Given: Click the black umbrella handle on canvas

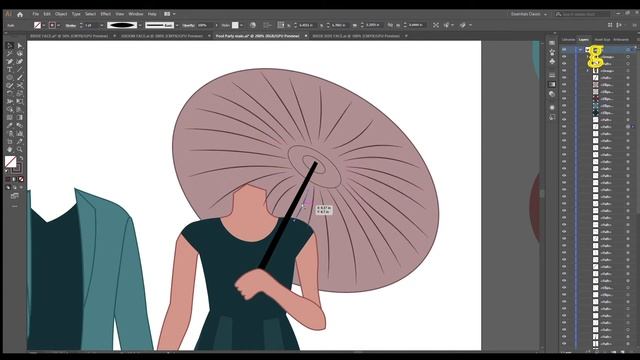Looking at the screenshot, I should [288, 215].
